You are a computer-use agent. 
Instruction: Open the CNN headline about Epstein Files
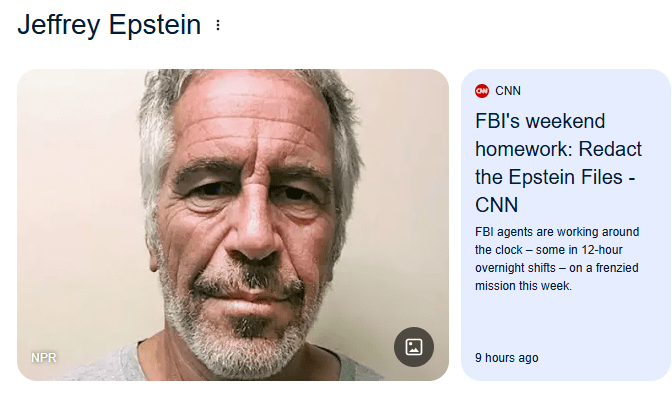558,163
